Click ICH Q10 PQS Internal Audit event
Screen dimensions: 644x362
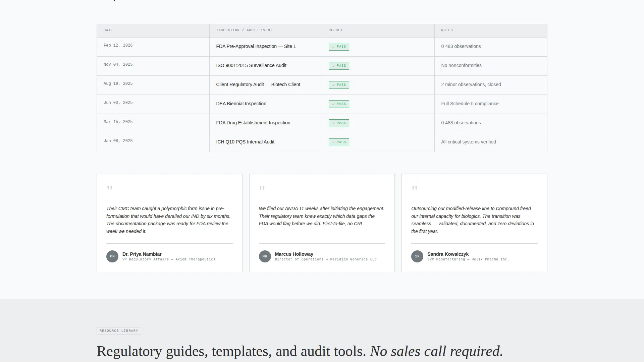245,142
